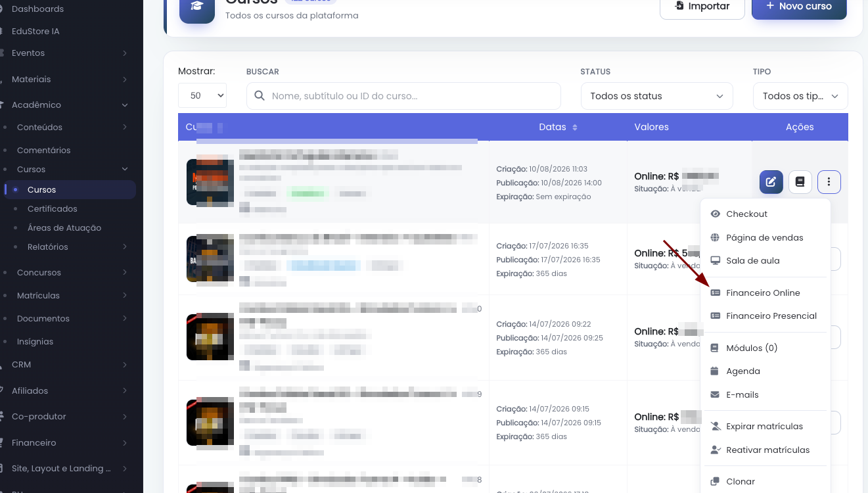The image size is (868, 493).
Task: Click the eye icon beside Checkout
Action: tap(716, 214)
